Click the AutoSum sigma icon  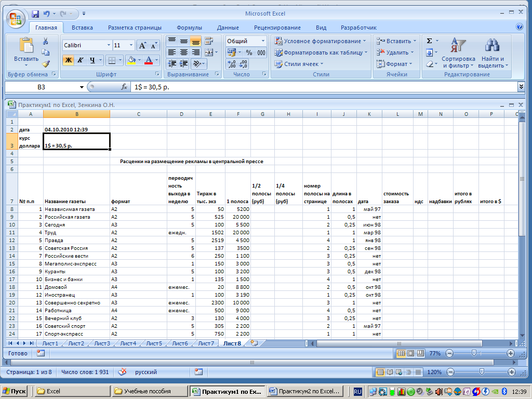429,41
